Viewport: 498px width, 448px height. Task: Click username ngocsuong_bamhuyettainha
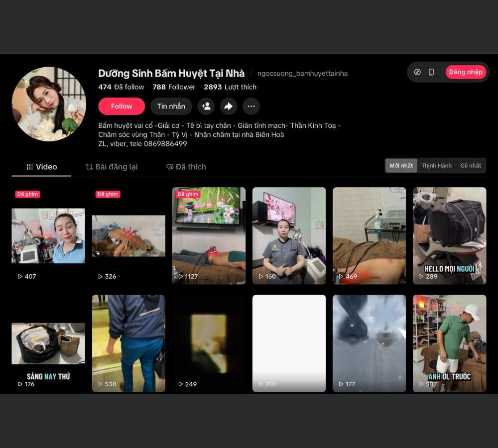tap(302, 73)
